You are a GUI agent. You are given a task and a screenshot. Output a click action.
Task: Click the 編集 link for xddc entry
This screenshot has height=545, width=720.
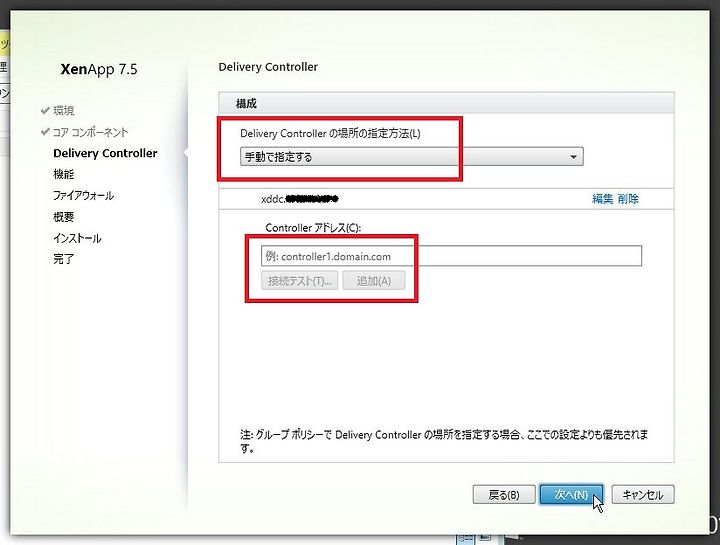602,199
